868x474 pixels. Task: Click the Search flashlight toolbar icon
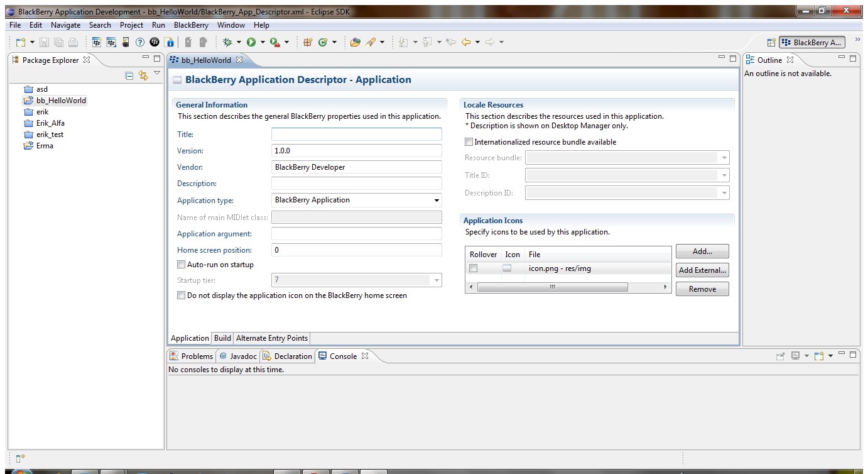click(371, 42)
